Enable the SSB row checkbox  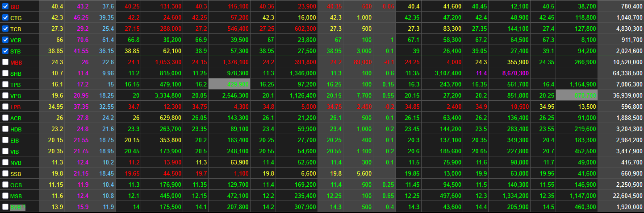pos(5,173)
